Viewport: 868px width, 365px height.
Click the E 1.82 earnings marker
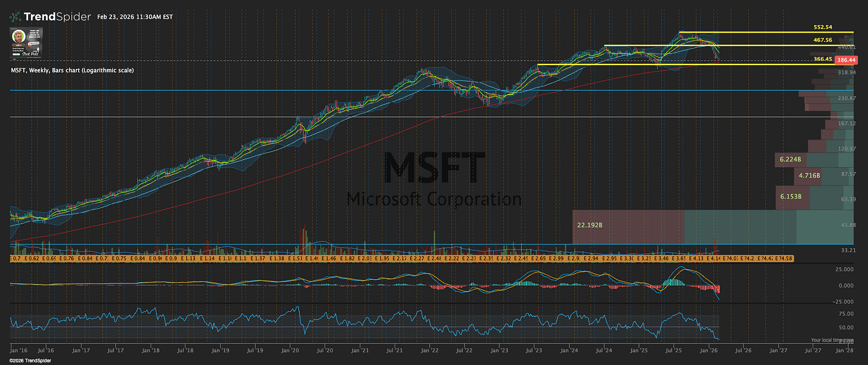pyautogui.click(x=346, y=258)
